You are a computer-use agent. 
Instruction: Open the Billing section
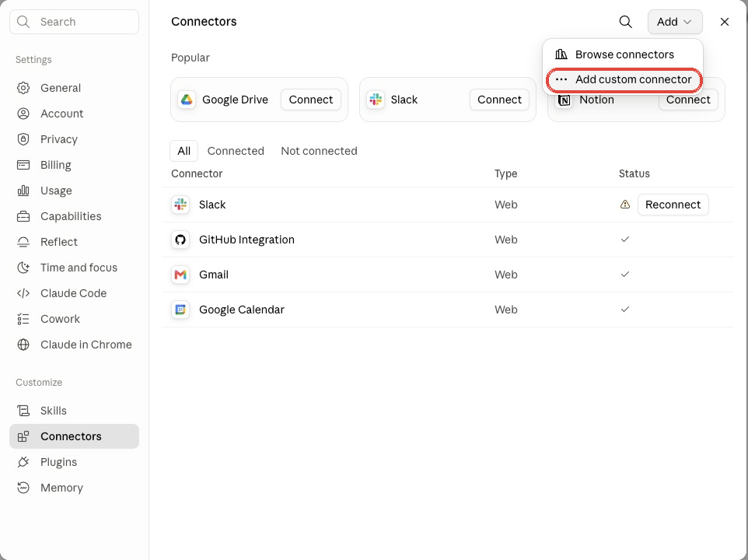[74, 165]
